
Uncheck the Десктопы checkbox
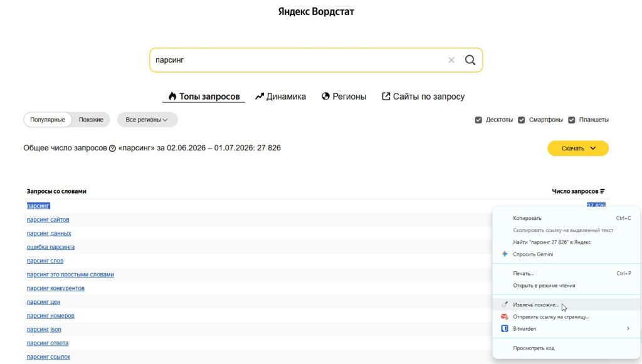478,120
